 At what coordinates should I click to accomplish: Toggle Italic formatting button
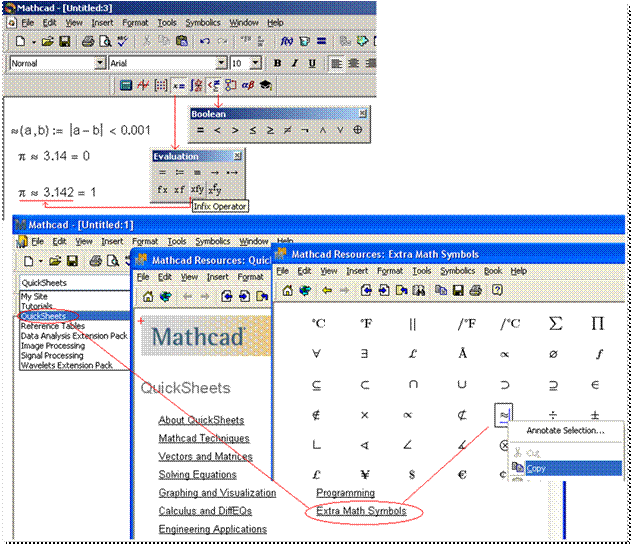tap(295, 63)
